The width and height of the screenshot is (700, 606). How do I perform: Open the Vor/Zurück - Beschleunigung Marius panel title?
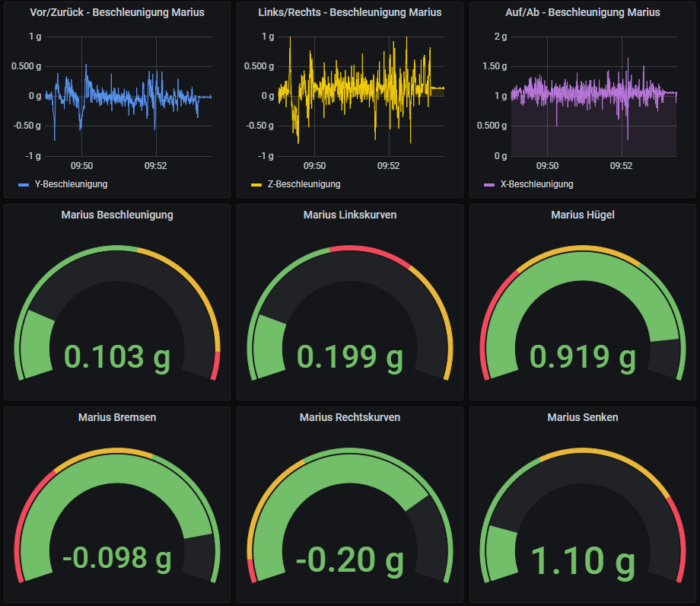tap(117, 12)
